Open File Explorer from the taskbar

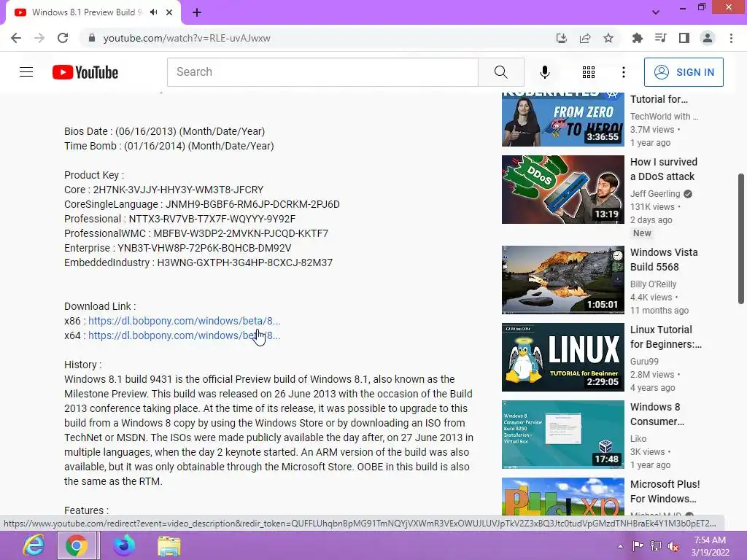point(169,545)
